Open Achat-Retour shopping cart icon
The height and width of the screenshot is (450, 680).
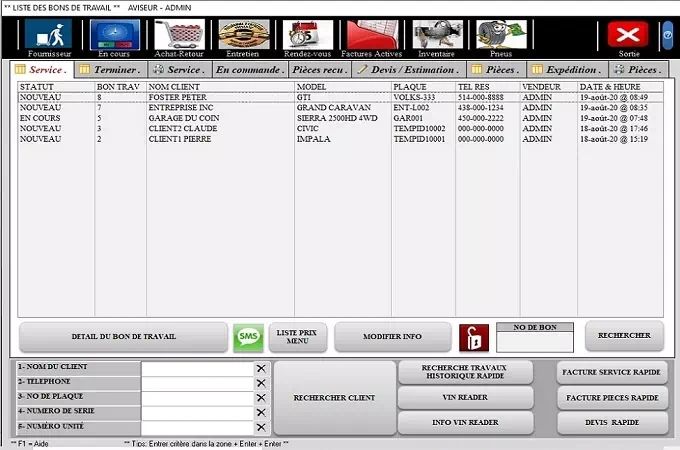point(179,37)
